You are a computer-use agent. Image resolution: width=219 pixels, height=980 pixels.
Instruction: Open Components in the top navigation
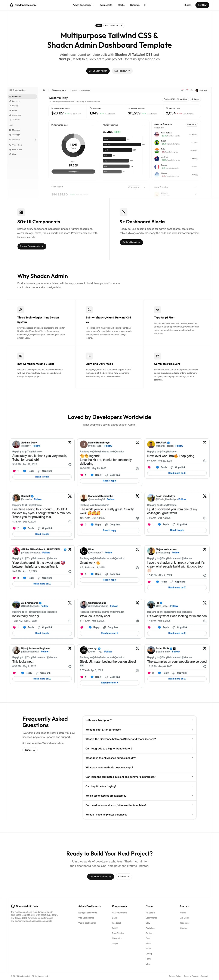coord(106,5)
